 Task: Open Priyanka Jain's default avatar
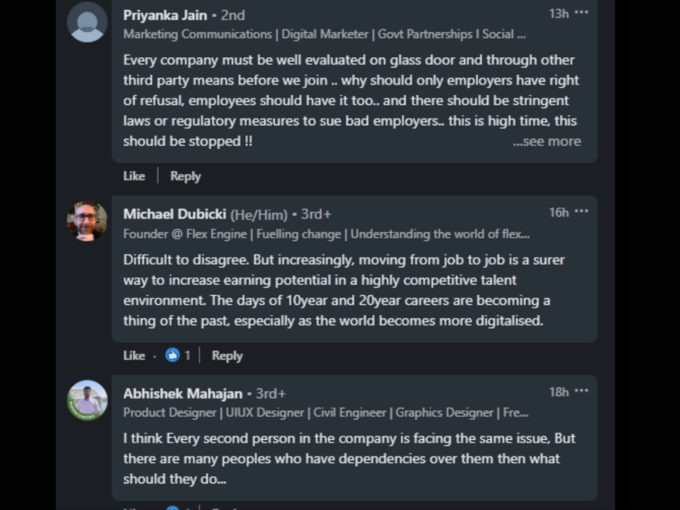pyautogui.click(x=87, y=22)
